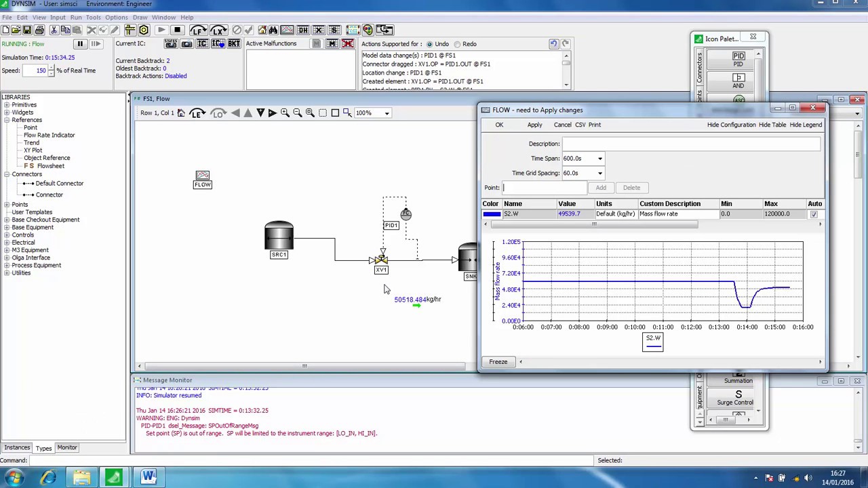Viewport: 868px width, 488px height.
Task: Open the trend chart toolbar icon
Action: point(287,30)
